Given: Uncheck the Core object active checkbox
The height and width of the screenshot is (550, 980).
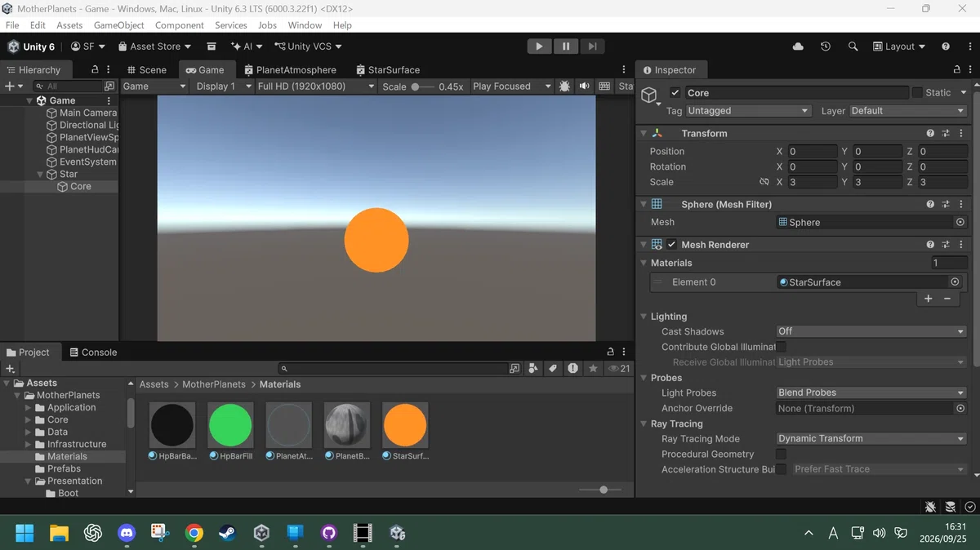Looking at the screenshot, I should click(675, 93).
